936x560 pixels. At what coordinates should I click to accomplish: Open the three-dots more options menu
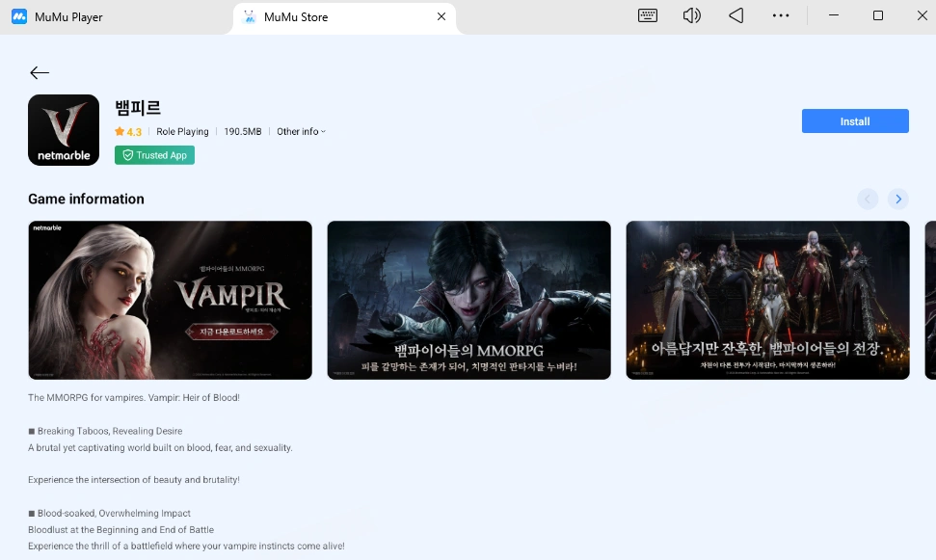pos(781,16)
